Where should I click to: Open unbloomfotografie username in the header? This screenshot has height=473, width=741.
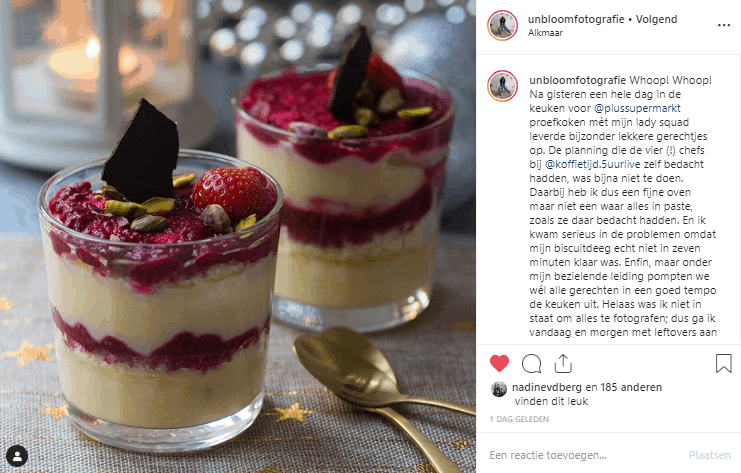576,19
